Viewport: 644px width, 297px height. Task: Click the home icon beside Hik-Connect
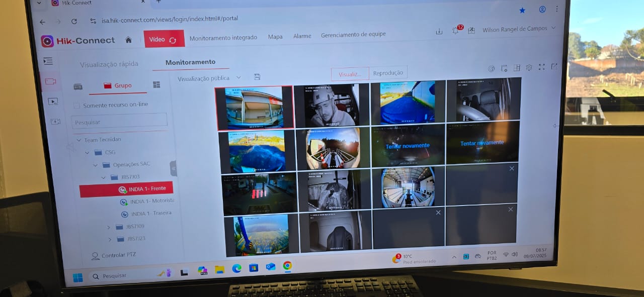128,40
